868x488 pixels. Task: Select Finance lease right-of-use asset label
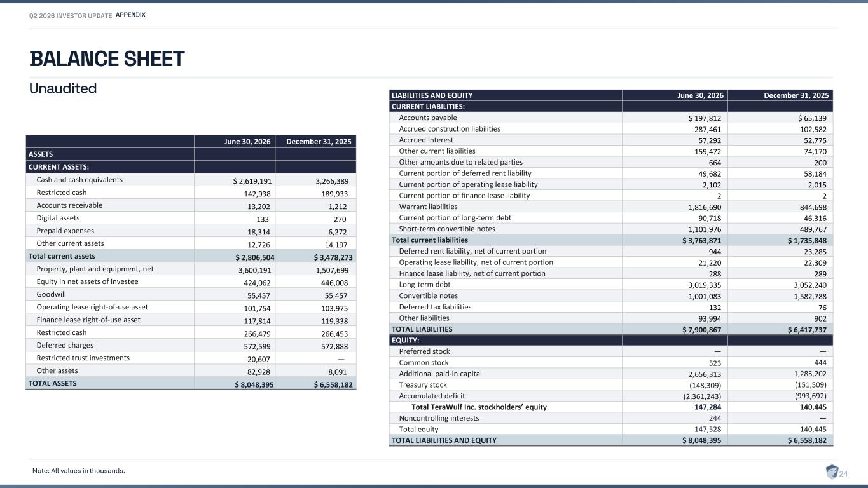[88, 320]
